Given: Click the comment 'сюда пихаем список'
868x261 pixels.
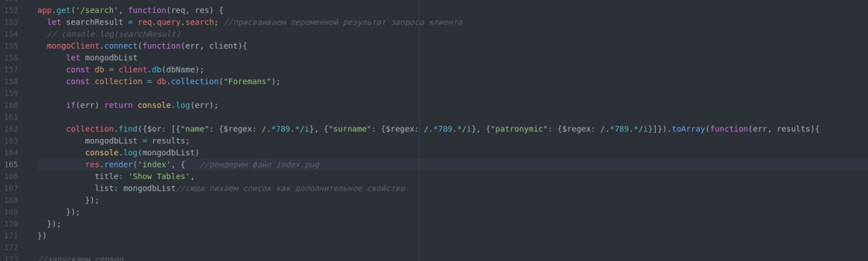Looking at the screenshot, I should tap(291, 188).
